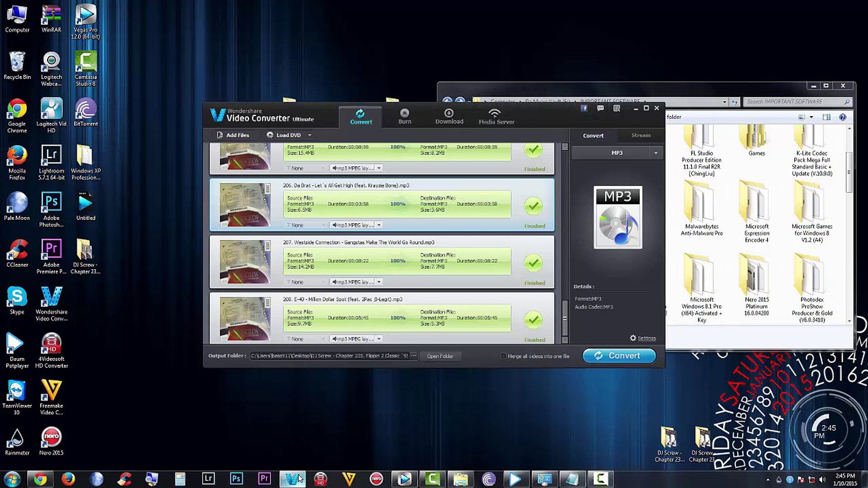Click the Explorer help icon
The width and height of the screenshot is (868, 488).
[843, 117]
